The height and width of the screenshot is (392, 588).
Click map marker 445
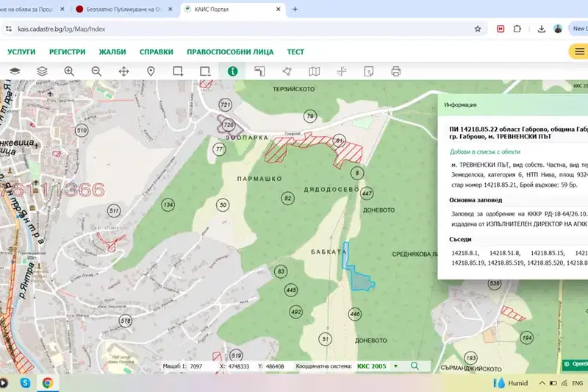[291, 290]
